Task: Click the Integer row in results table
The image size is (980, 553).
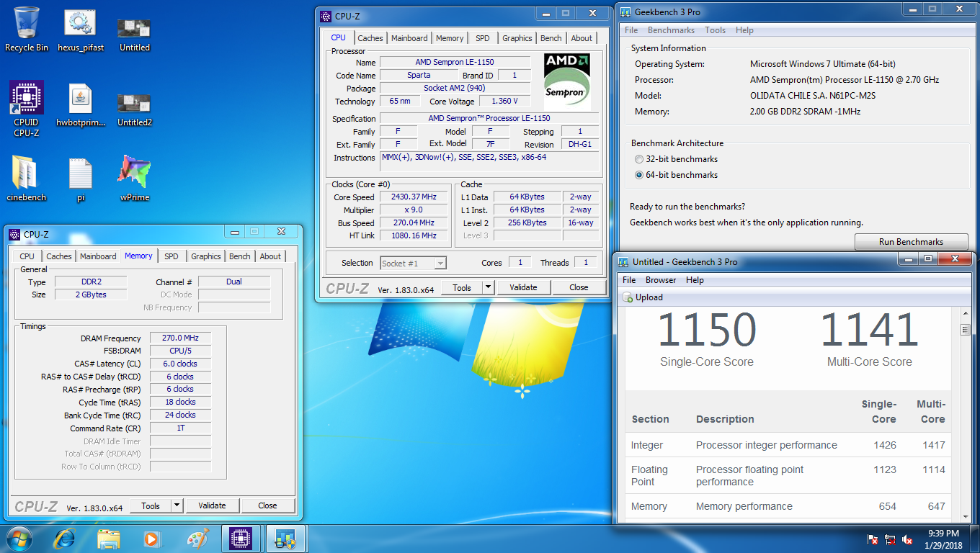Action: (788, 445)
